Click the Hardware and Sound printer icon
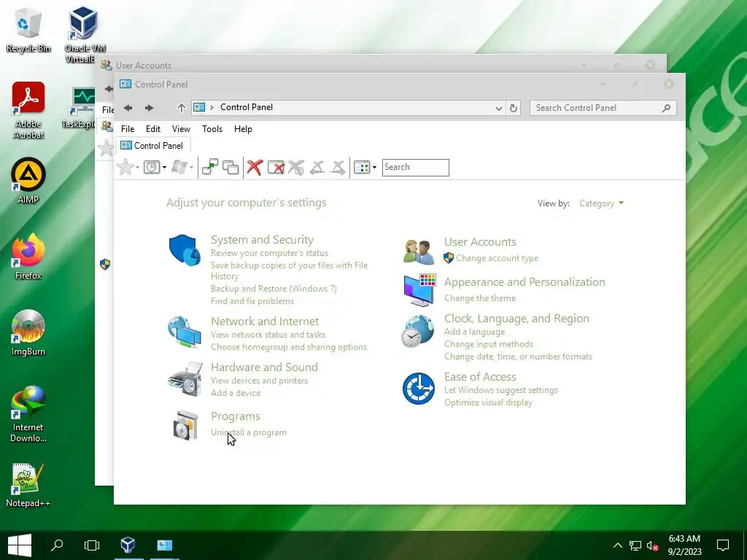 pos(185,378)
